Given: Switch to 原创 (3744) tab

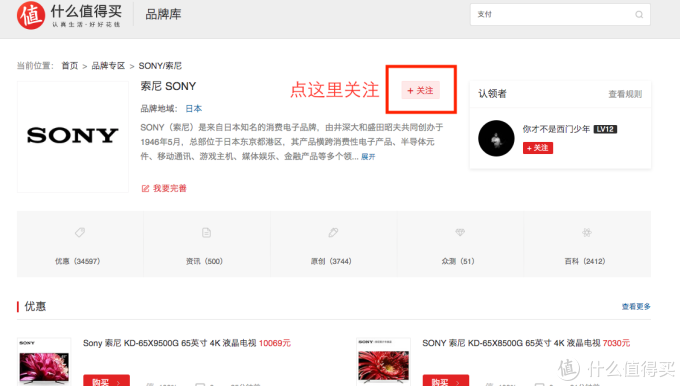Looking at the screenshot, I should pyautogui.click(x=333, y=244).
